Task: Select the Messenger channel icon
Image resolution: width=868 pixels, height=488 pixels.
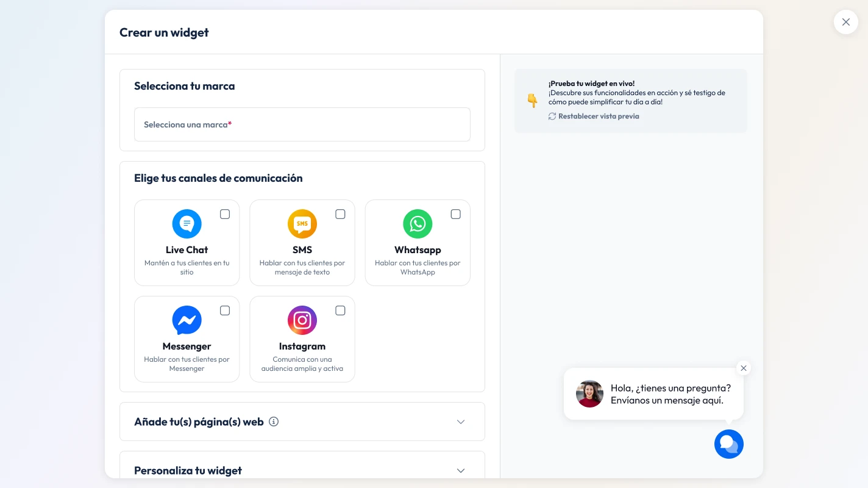Action: pyautogui.click(x=187, y=320)
